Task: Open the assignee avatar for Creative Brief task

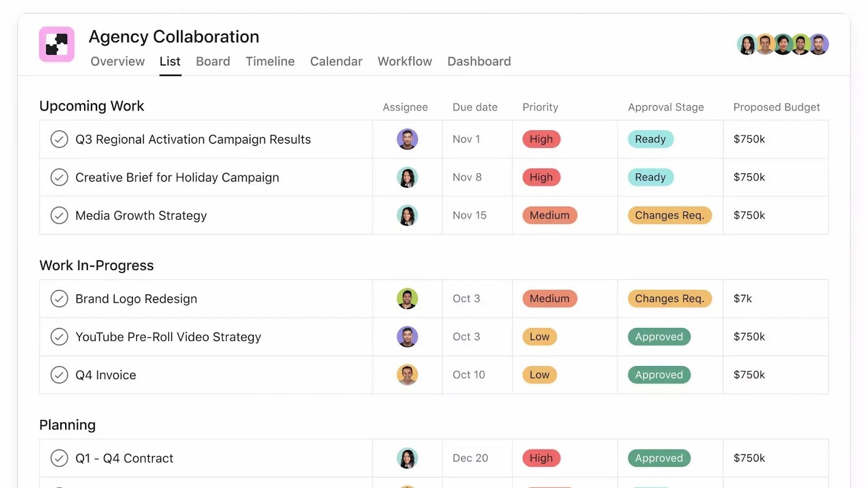Action: click(x=407, y=177)
